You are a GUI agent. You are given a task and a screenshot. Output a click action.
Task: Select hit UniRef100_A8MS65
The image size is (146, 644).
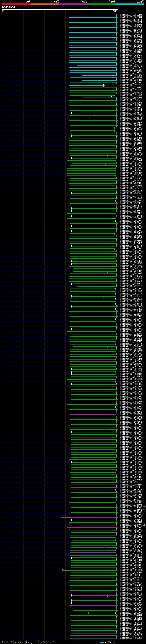point(131,108)
